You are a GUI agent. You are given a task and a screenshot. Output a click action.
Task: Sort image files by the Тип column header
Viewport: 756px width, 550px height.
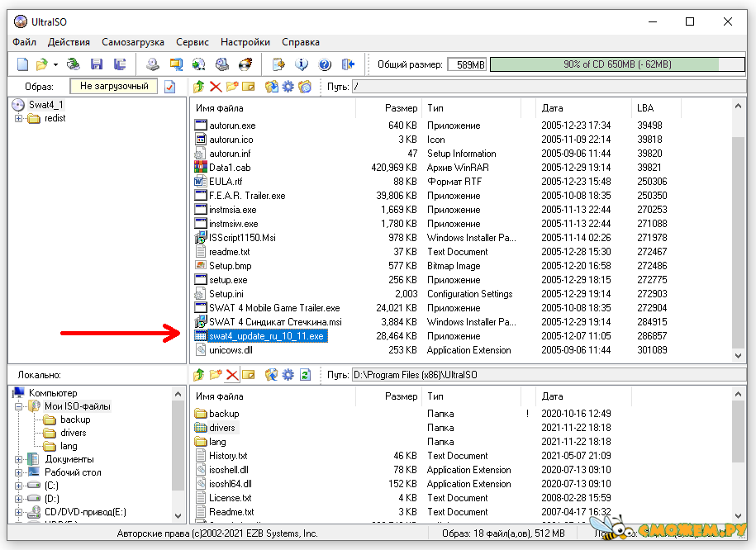click(472, 108)
